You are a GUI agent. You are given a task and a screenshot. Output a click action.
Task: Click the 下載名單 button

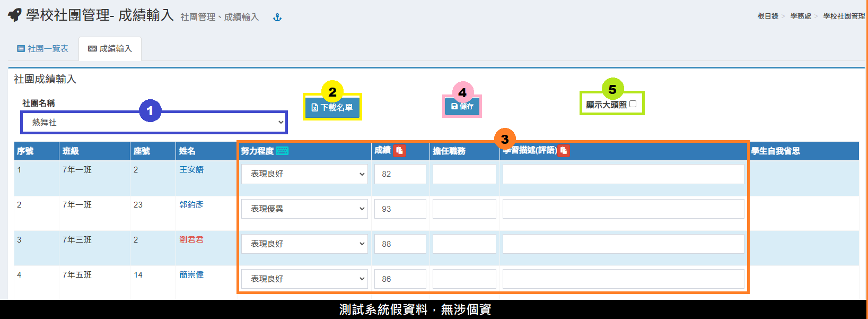coord(332,108)
